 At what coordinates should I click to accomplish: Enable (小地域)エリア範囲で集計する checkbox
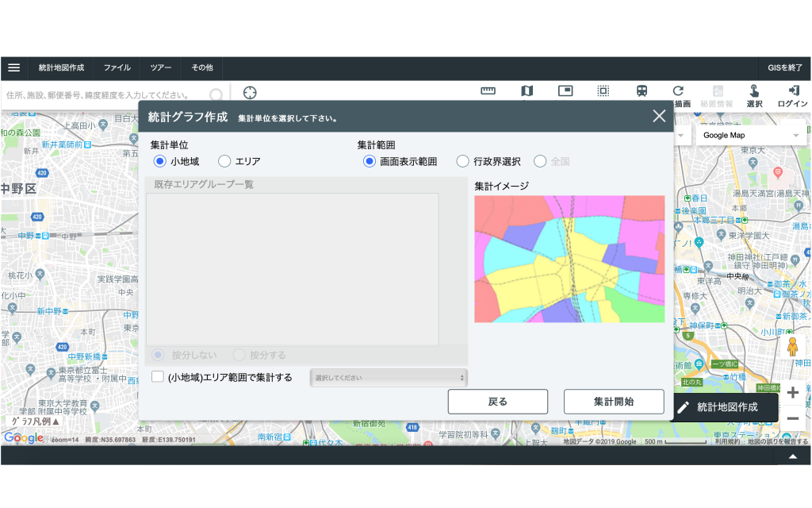156,376
